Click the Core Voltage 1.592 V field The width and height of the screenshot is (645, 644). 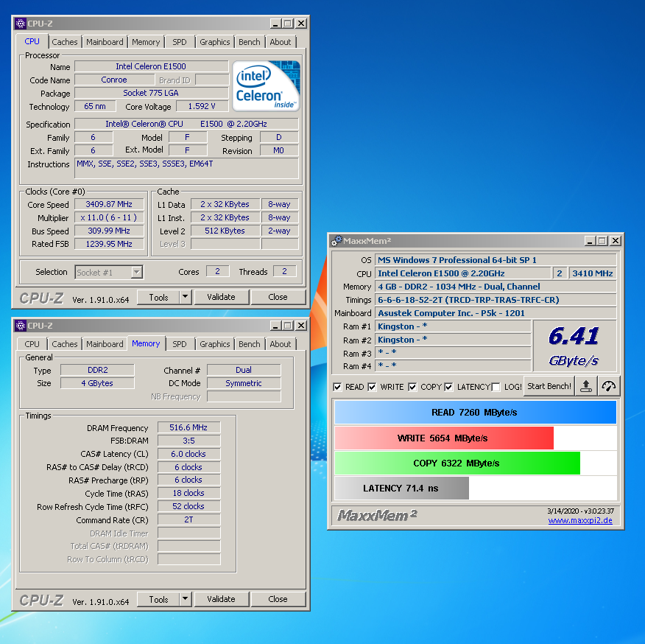[x=202, y=106]
